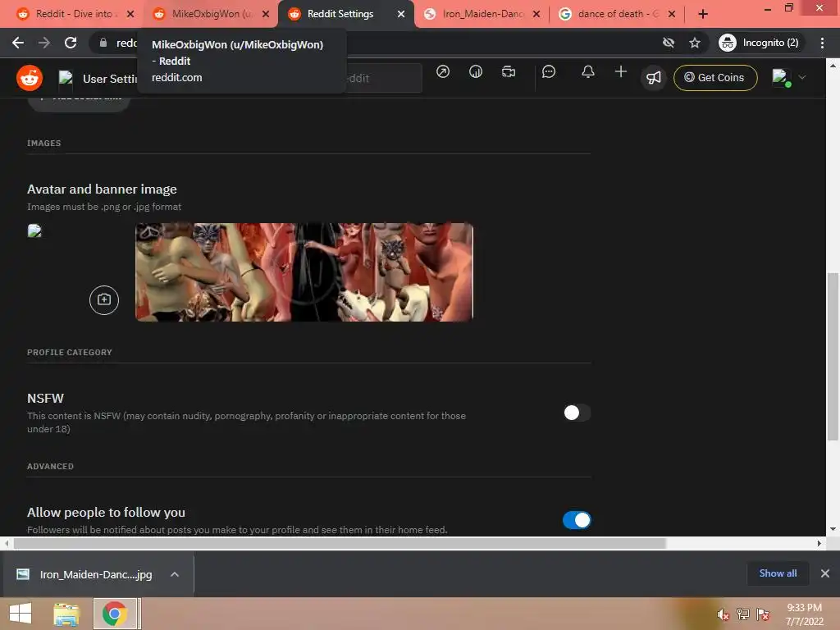The width and height of the screenshot is (840, 630).
Task: Click the scroll right arrow
Action: (819, 543)
